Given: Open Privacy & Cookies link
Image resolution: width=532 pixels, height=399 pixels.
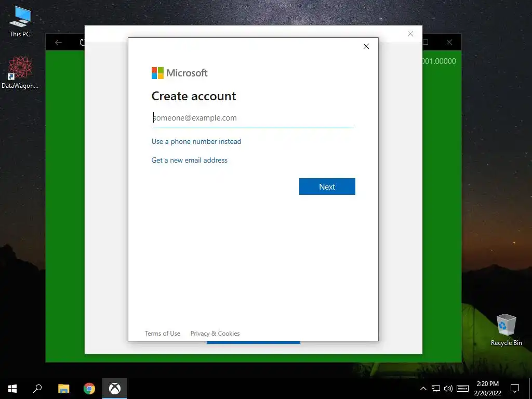Looking at the screenshot, I should coord(215,334).
